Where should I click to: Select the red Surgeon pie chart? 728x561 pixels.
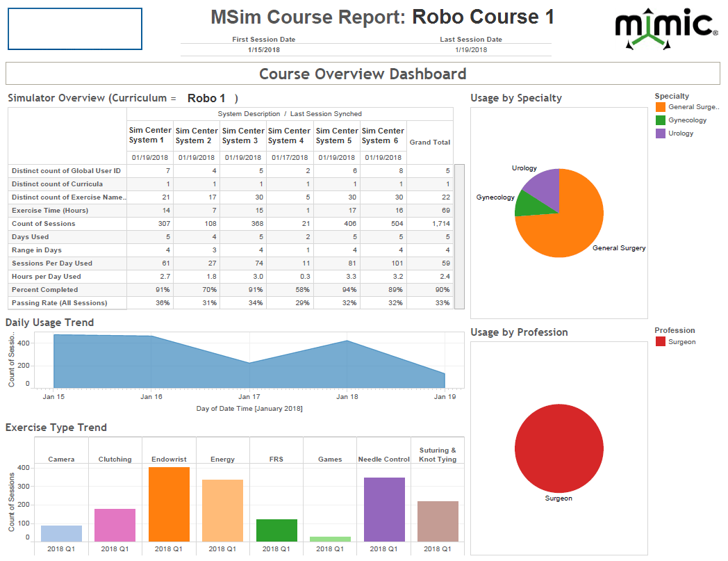click(x=559, y=448)
